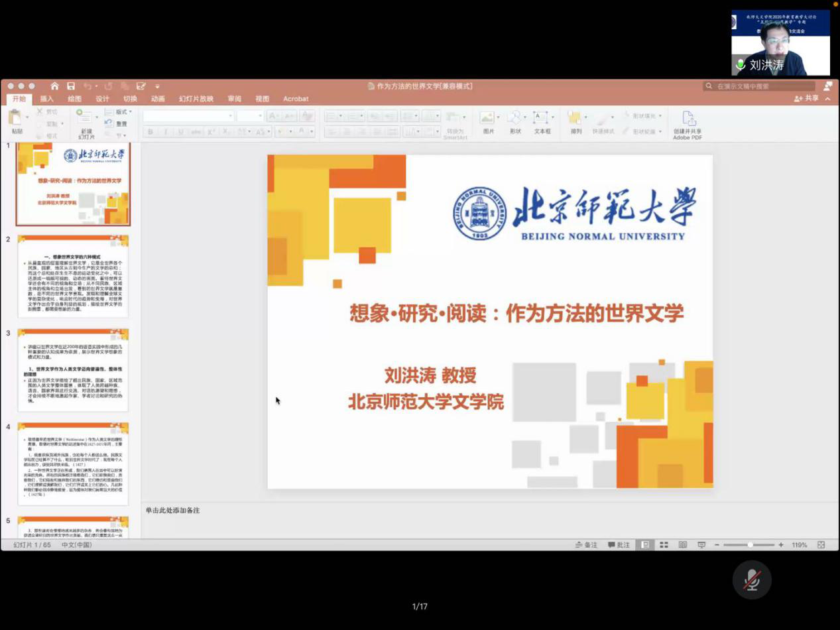
Task: Unmute the microphone button
Action: click(x=752, y=580)
